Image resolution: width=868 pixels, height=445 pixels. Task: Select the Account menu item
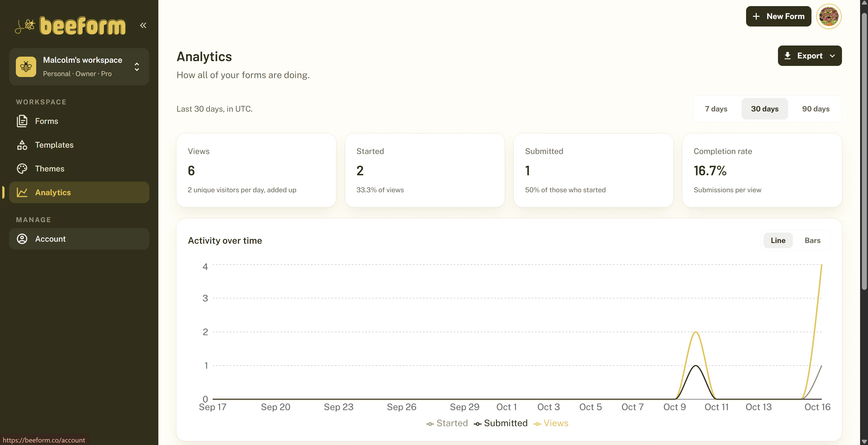pos(79,239)
